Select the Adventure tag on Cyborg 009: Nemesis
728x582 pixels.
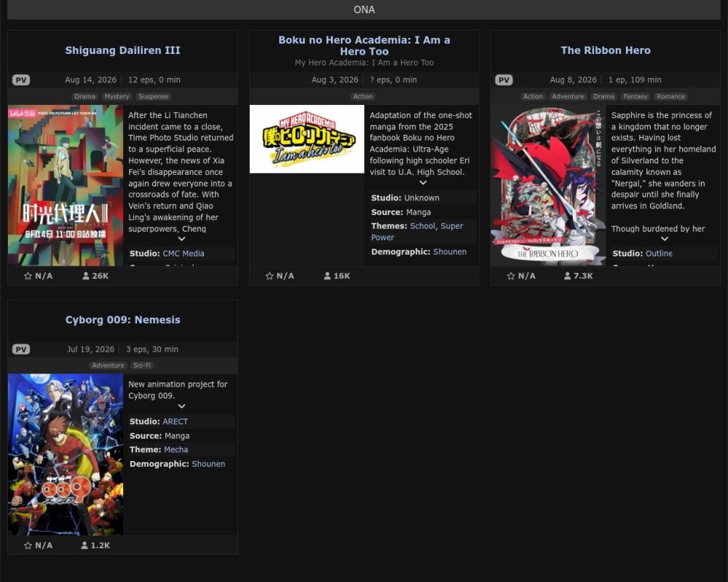[x=108, y=366]
